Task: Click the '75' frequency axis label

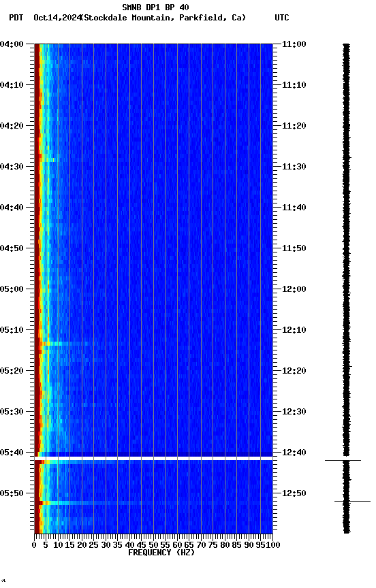Action: [x=213, y=545]
